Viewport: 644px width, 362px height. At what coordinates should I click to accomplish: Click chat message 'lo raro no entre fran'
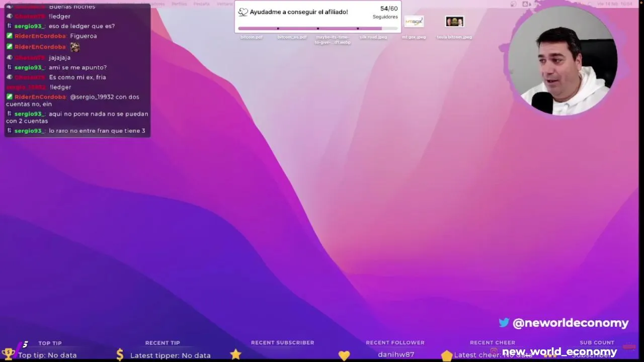(x=97, y=131)
